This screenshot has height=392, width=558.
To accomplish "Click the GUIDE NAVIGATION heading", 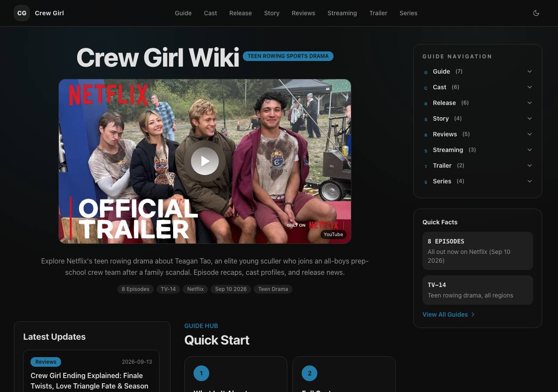I will point(457,57).
